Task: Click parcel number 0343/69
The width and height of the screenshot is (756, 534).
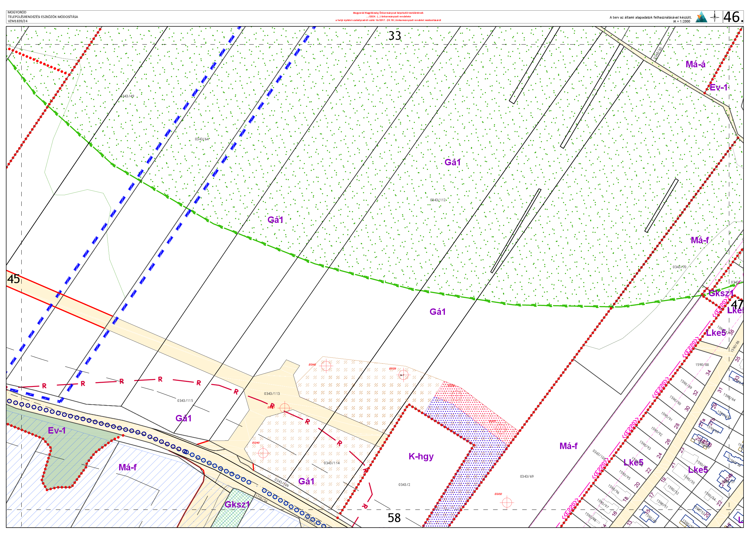Action: pos(527,476)
